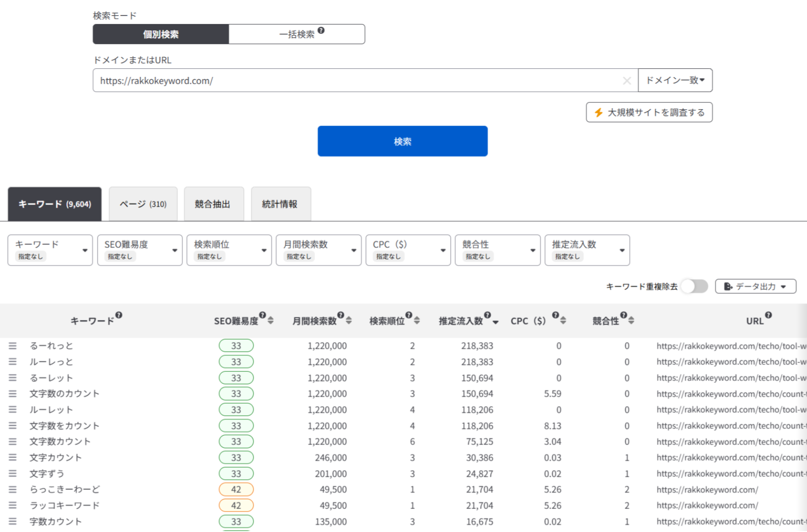807x532 pixels.
Task: Click the 大規模サイトを調査する button
Action: 649,113
